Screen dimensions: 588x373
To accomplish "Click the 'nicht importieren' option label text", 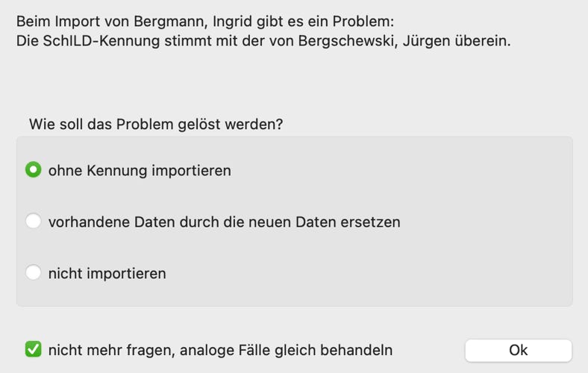I will [107, 274].
